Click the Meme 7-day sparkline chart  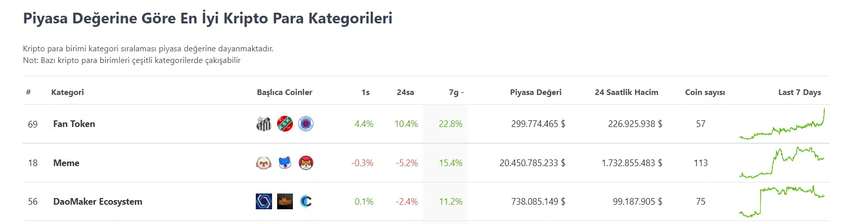point(782,163)
